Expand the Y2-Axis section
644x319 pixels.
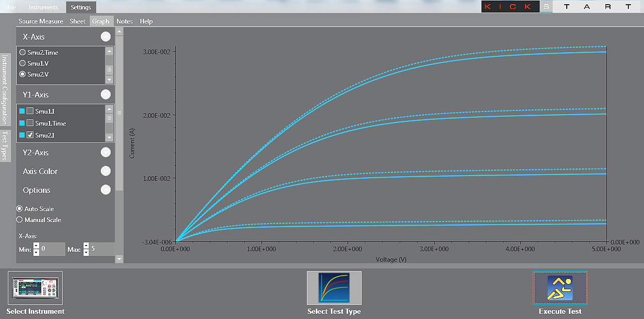click(106, 152)
